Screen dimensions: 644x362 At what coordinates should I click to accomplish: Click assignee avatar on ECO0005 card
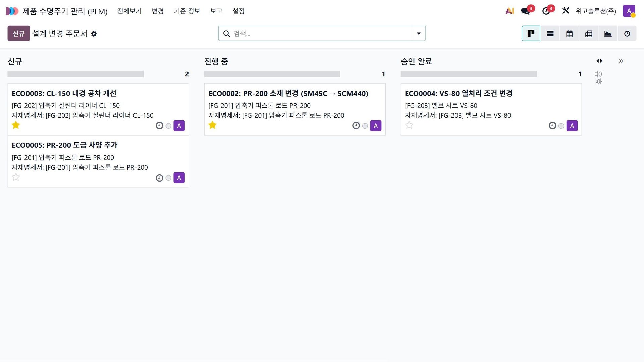tap(179, 178)
